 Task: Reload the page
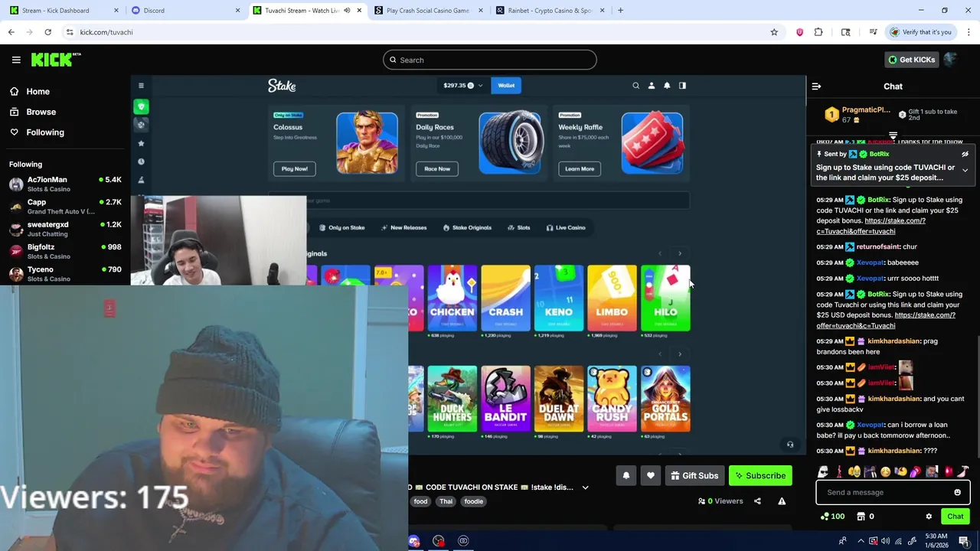coord(47,32)
